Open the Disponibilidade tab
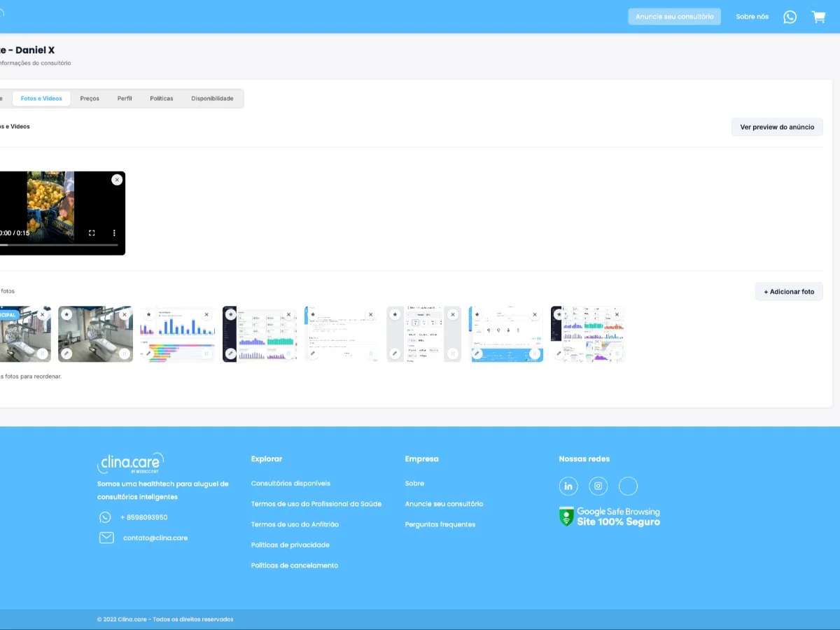 click(x=212, y=99)
